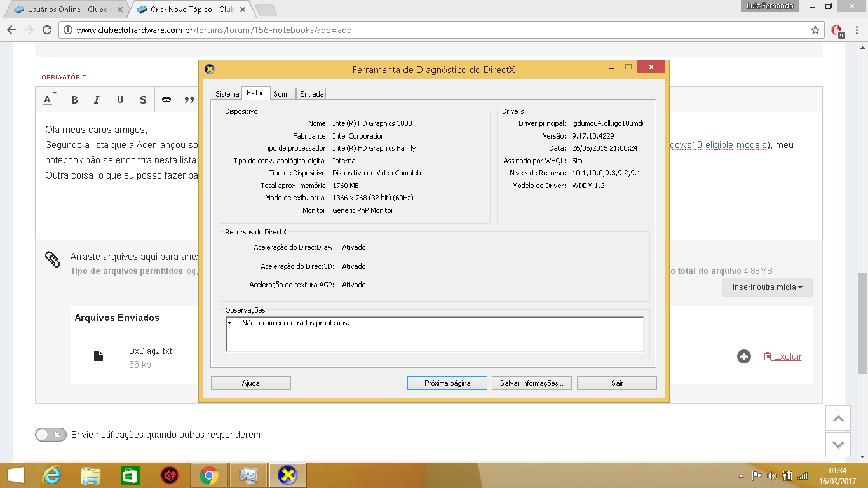The height and width of the screenshot is (488, 868).
Task: Delete attachment via Excluir link
Action: (783, 356)
